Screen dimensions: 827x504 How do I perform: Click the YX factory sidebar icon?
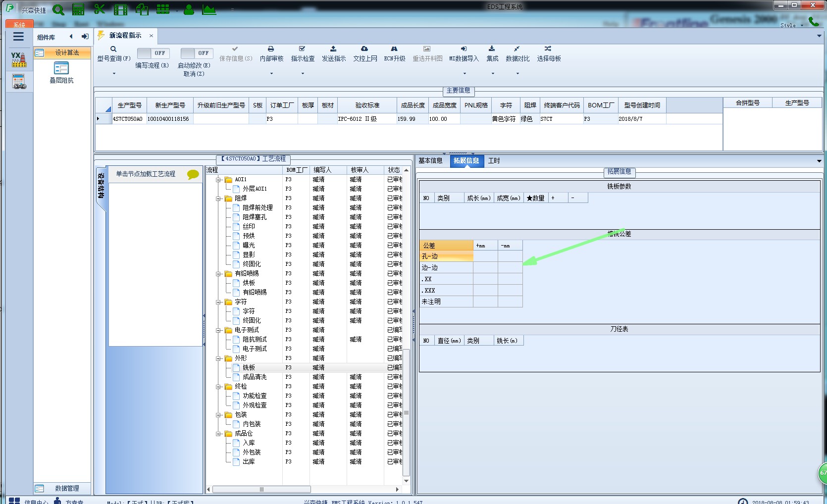pos(19,59)
